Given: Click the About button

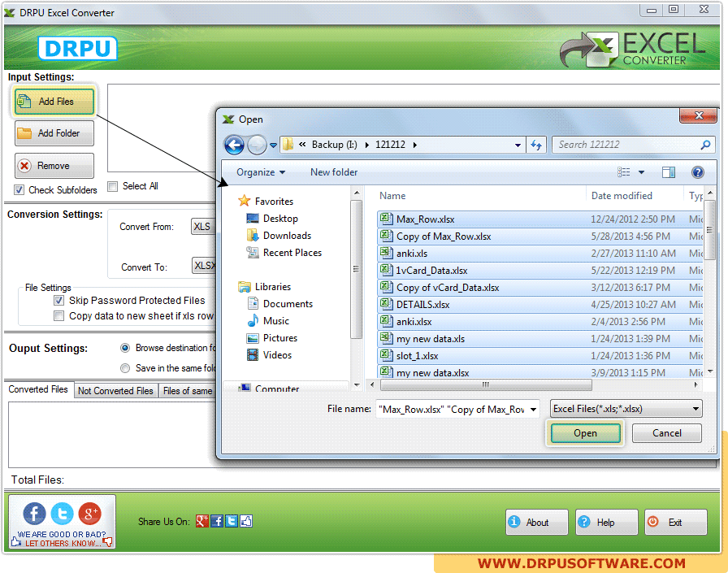Looking at the screenshot, I should click(537, 523).
